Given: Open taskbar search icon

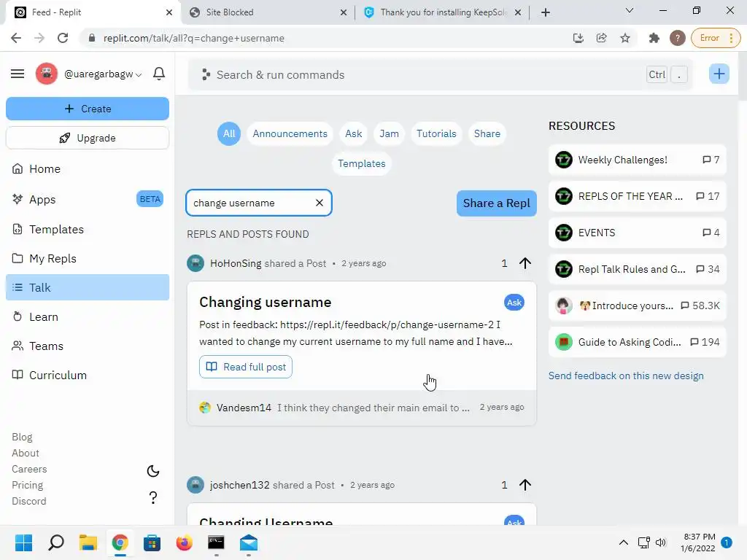Looking at the screenshot, I should click(x=55, y=542).
